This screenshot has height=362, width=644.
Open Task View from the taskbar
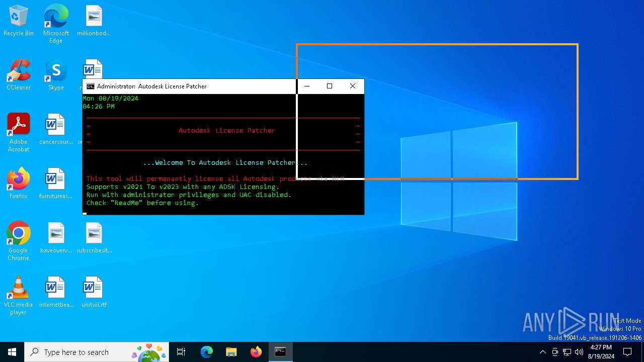click(x=181, y=352)
